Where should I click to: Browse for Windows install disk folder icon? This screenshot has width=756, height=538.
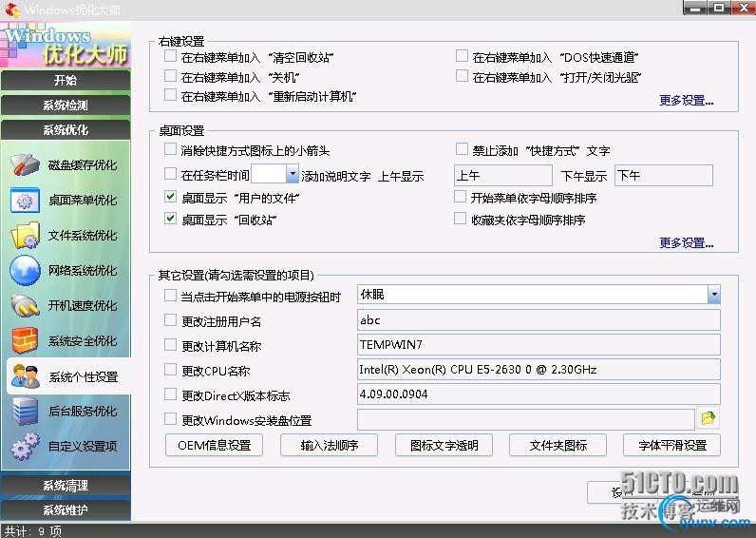click(709, 418)
